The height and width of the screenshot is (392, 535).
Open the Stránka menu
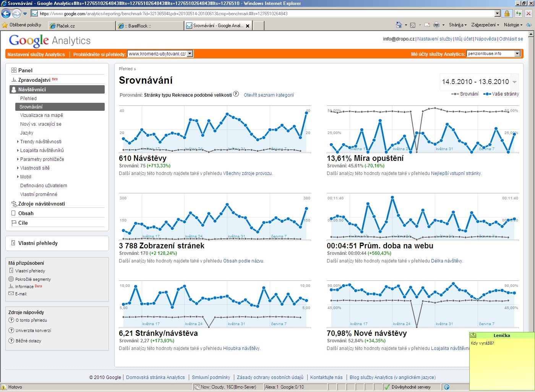point(458,25)
